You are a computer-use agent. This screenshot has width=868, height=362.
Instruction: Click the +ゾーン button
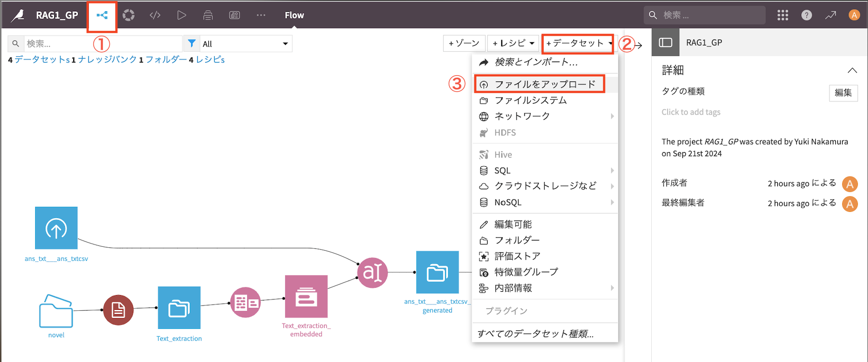pyautogui.click(x=464, y=43)
